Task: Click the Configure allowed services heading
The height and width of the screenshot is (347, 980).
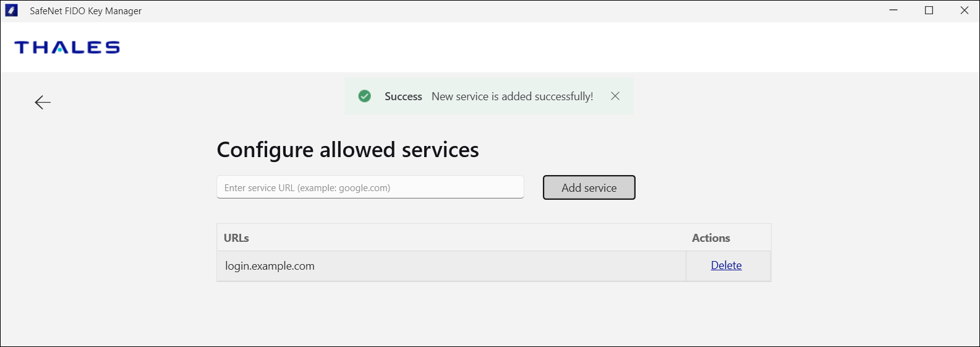Action: (347, 150)
